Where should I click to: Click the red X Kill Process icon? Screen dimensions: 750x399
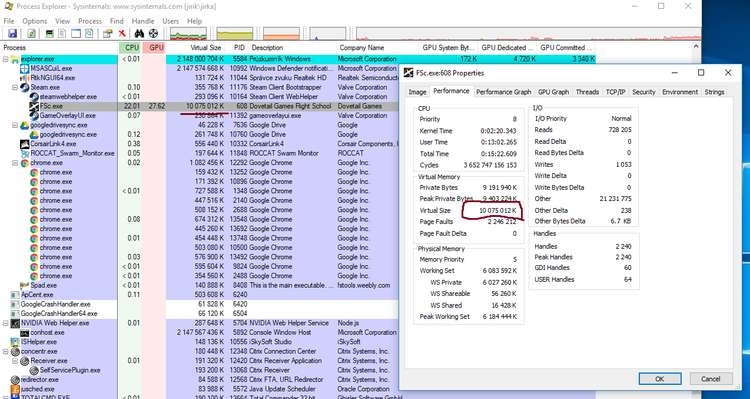[122, 33]
